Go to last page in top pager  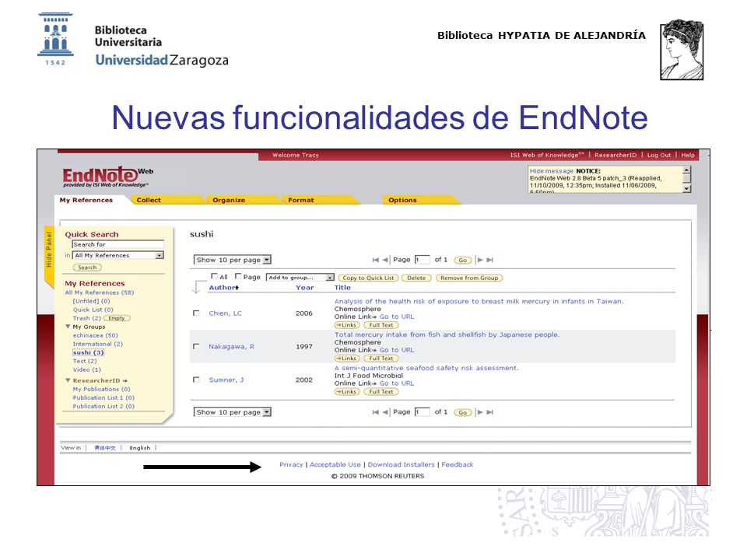tap(489, 260)
